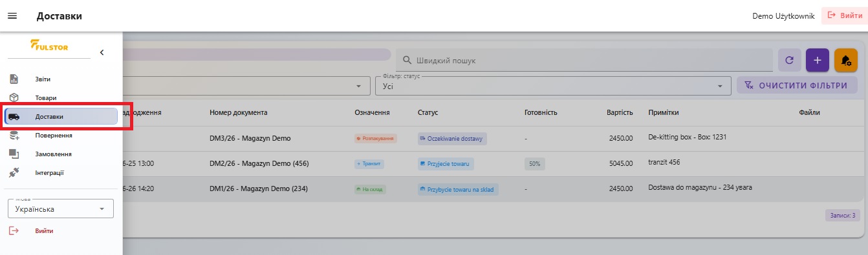Select Доставки in the sidebar
Viewport: 868px width, 255px height.
[61, 116]
